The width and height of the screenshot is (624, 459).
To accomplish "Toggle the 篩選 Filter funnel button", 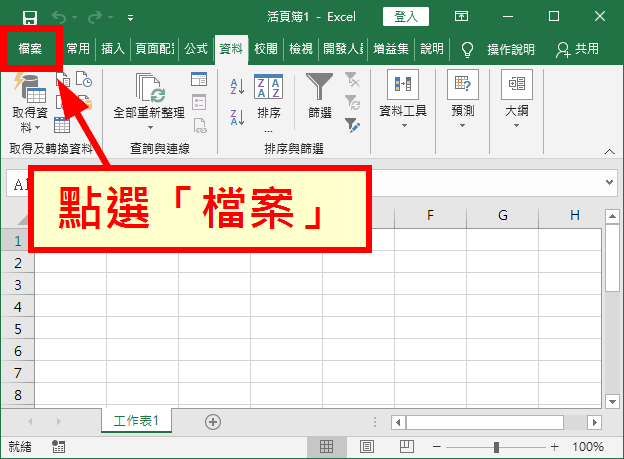I will [320, 96].
